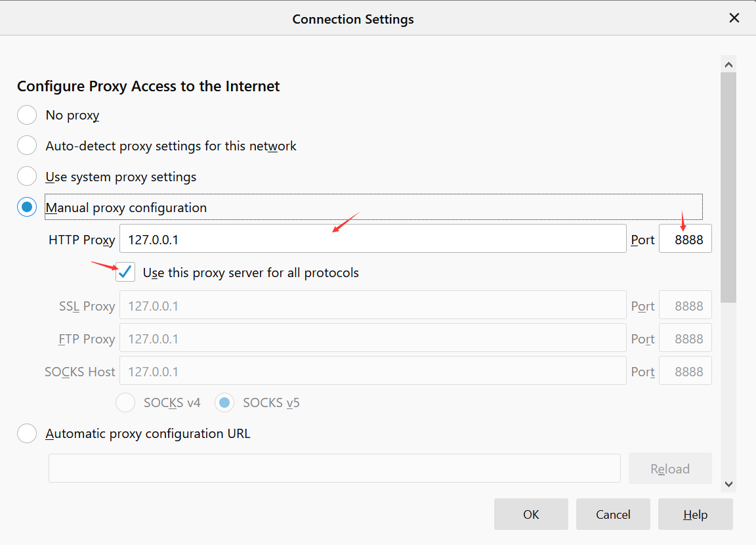756x545 pixels.
Task: Close the Connection Settings dialog
Action: (x=734, y=18)
